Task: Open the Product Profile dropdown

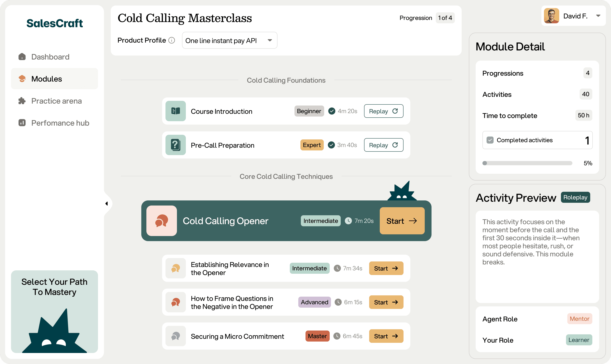Action: (229, 40)
